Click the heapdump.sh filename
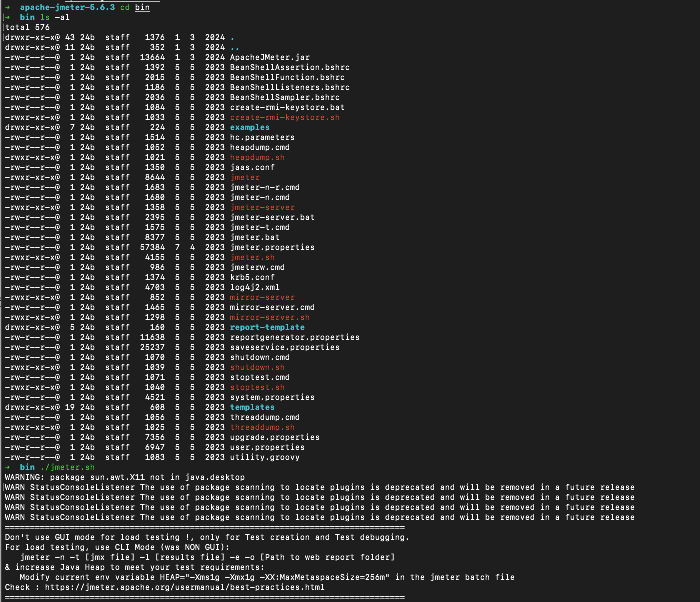Image resolution: width=700 pixels, height=602 pixels. pos(257,157)
